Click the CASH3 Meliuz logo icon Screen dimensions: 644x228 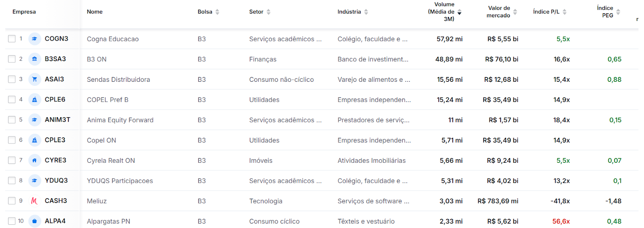[x=35, y=201]
